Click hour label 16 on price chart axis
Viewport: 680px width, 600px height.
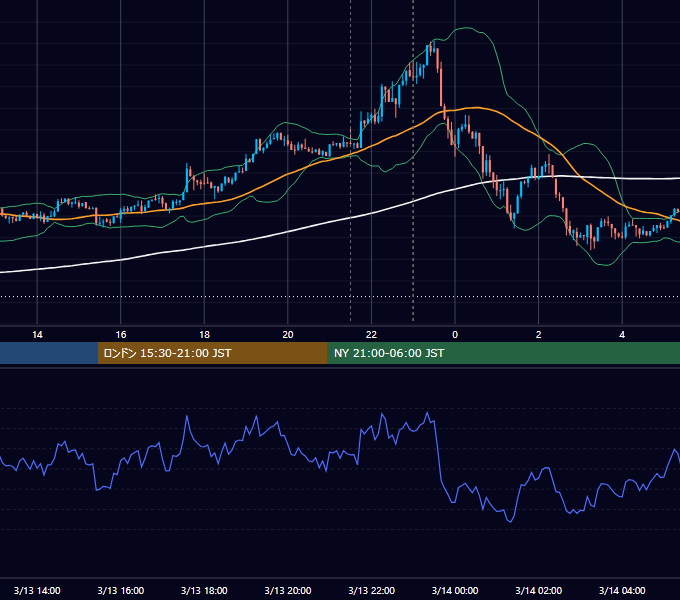coord(121,335)
